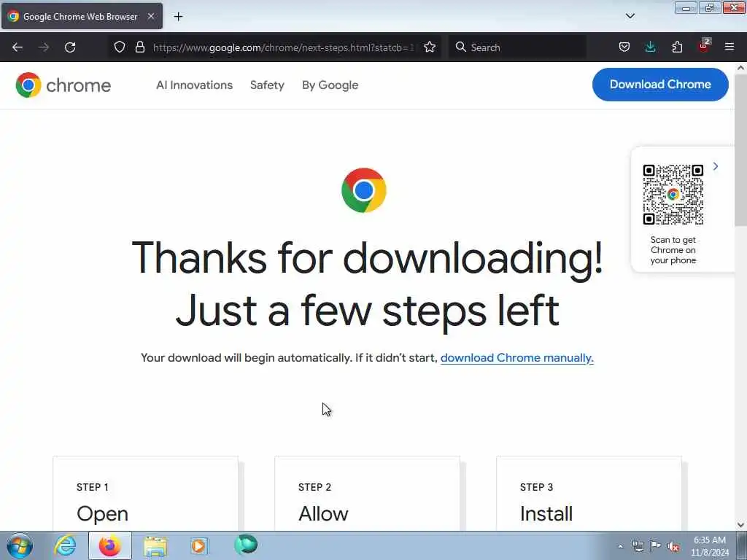
Task: Click 'Just a few steps left' heading
Action: (x=368, y=311)
